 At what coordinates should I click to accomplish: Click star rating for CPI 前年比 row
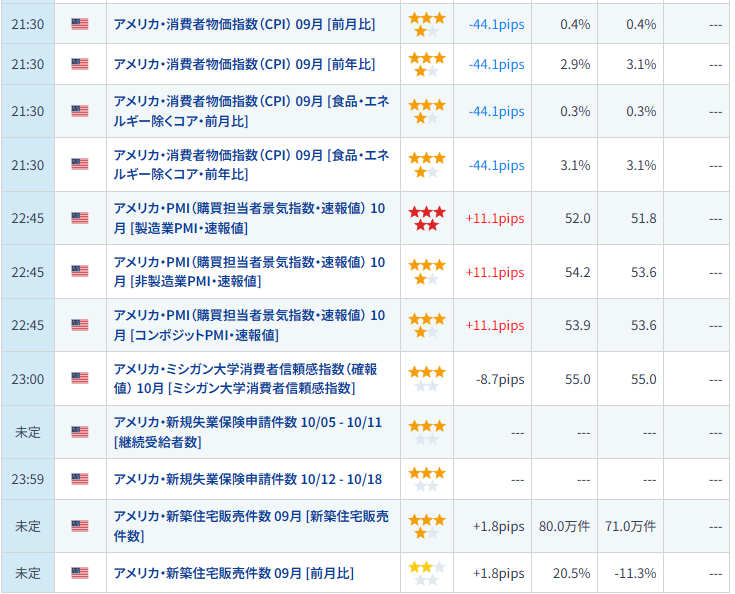pyautogui.click(x=427, y=64)
